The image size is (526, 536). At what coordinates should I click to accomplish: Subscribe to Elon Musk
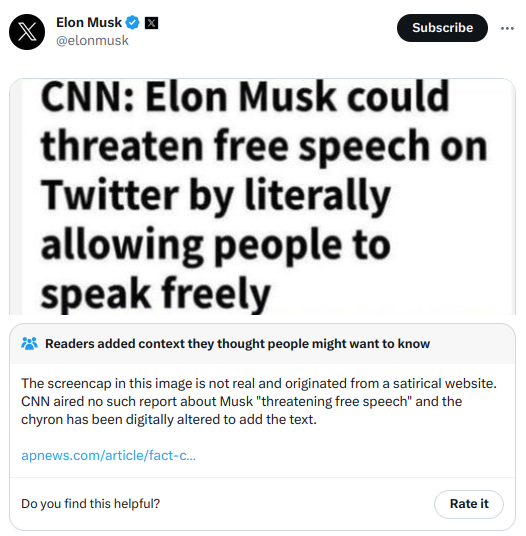click(442, 28)
